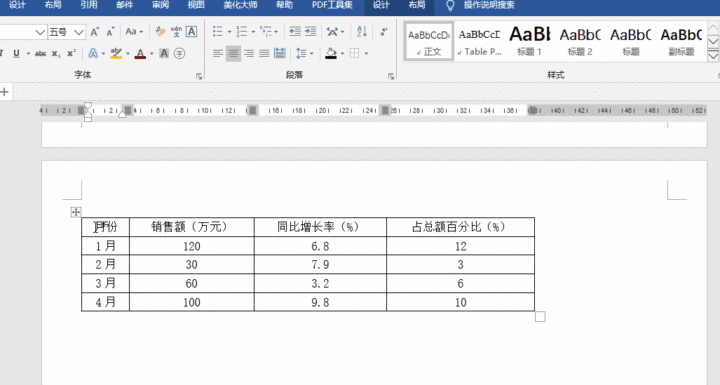Align text right
Image resolution: width=720 pixels, height=385 pixels.
[x=248, y=53]
